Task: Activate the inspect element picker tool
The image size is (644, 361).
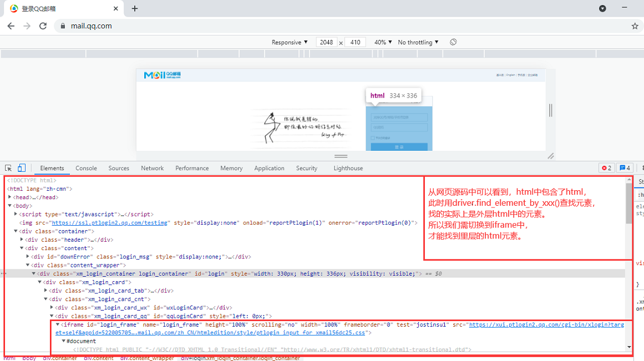Action: click(8, 168)
